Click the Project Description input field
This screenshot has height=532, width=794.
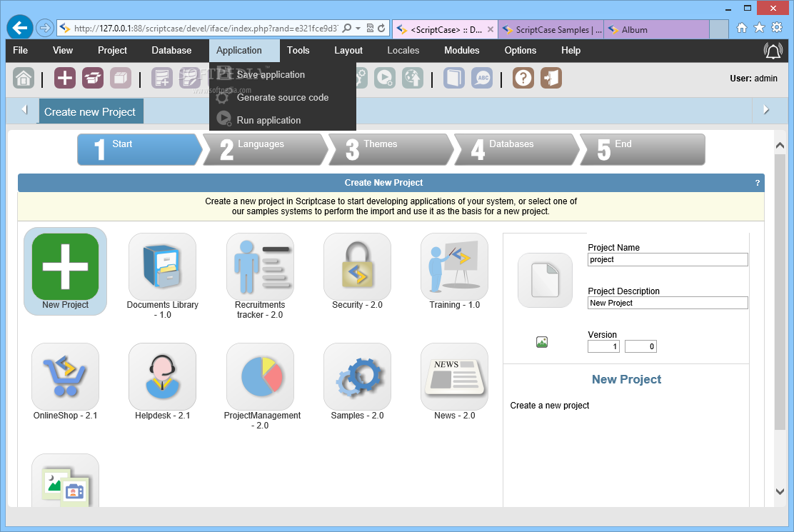(x=668, y=303)
